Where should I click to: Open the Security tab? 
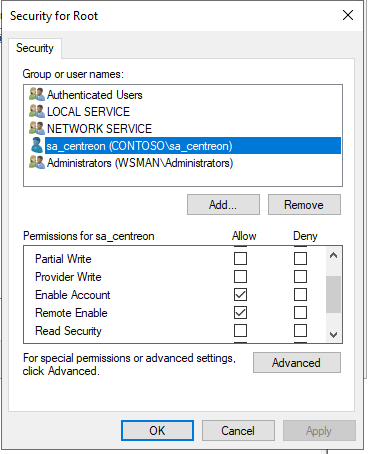click(35, 48)
